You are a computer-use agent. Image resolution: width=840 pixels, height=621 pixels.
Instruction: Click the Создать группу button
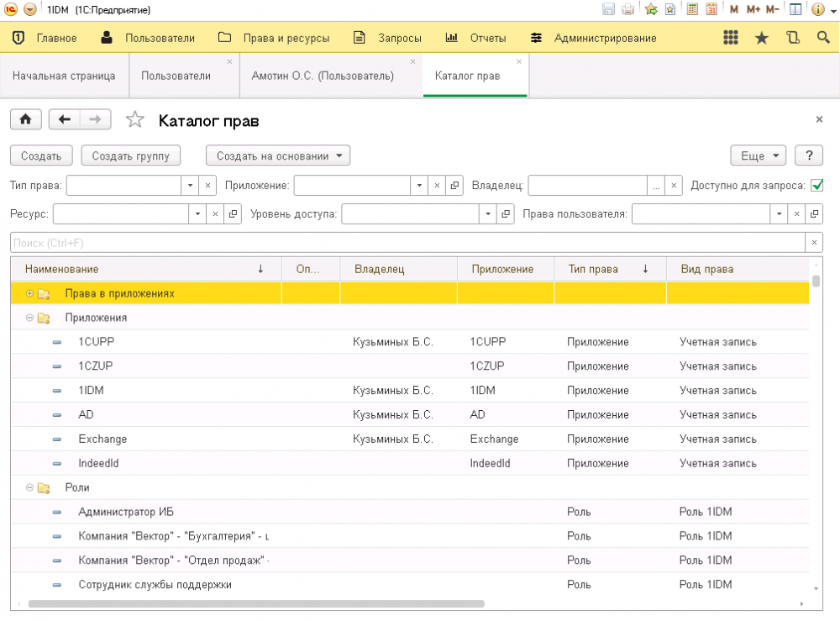(x=130, y=155)
